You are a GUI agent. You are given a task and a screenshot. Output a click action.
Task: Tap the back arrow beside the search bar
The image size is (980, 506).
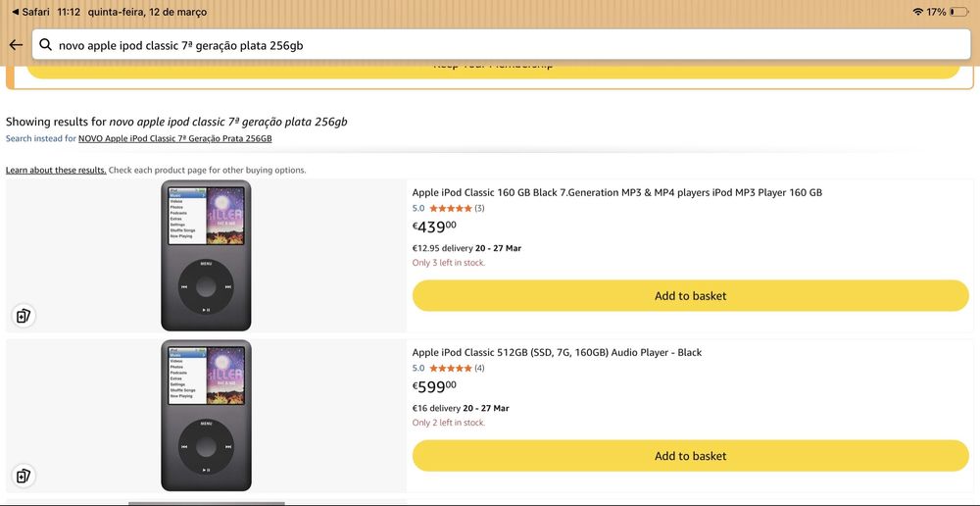pos(16,45)
